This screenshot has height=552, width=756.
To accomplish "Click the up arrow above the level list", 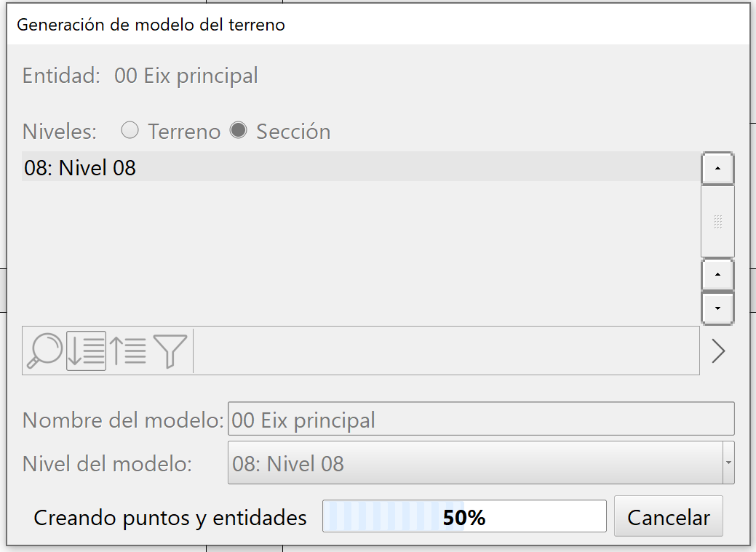I will tap(717, 168).
